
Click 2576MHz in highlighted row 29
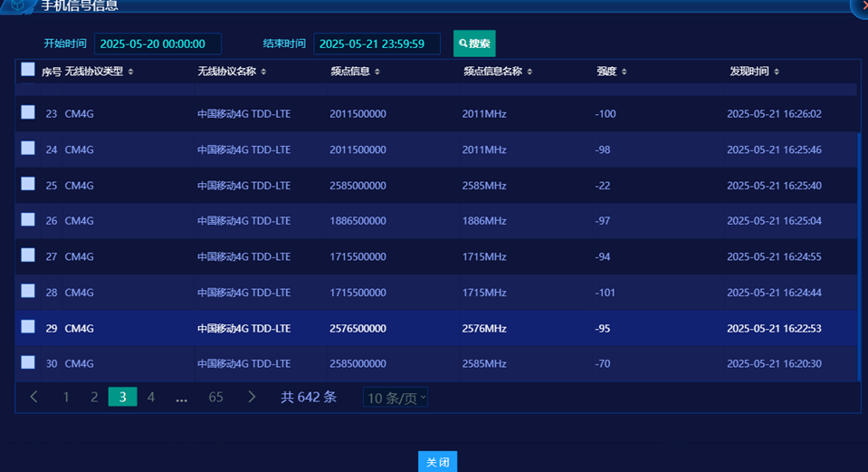pyautogui.click(x=484, y=329)
